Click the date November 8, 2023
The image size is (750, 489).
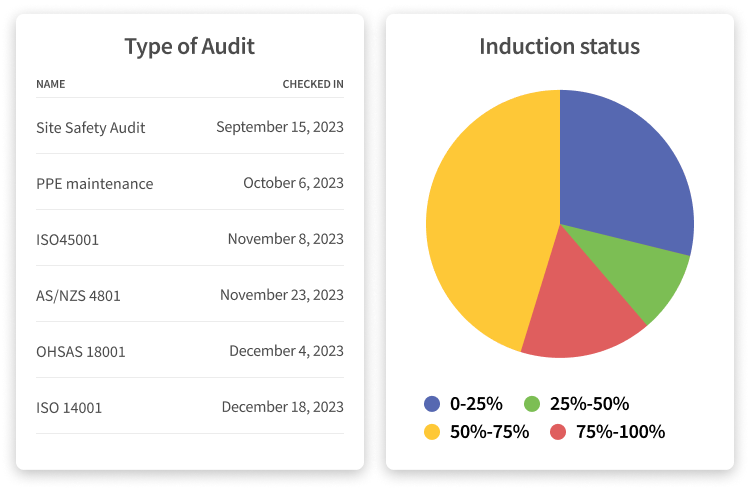286,239
